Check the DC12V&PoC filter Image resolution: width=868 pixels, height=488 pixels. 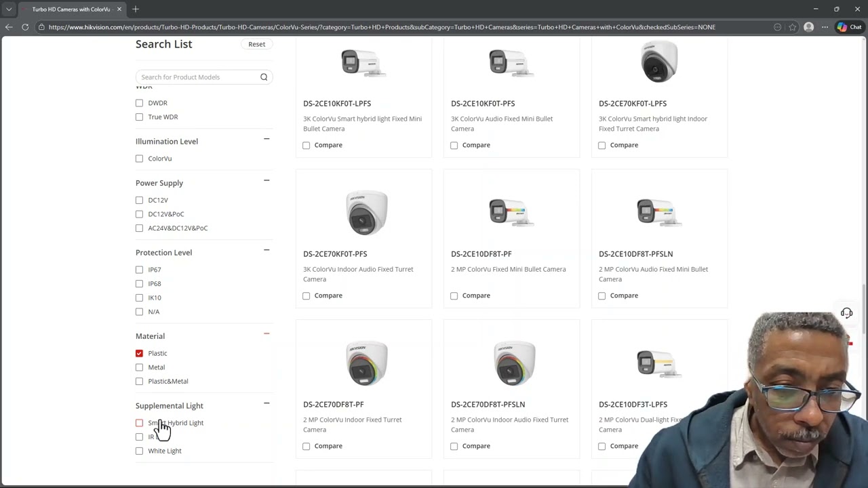tap(139, 214)
